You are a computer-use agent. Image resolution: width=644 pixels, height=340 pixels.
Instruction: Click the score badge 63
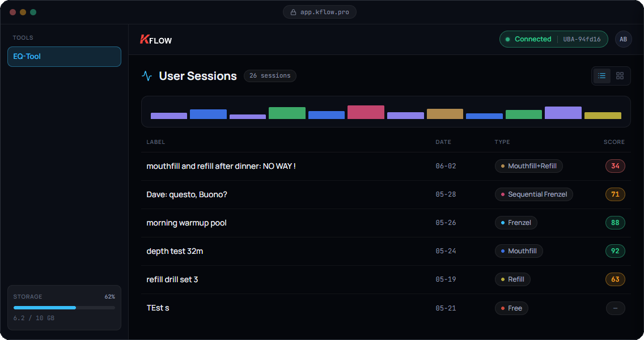click(x=615, y=279)
